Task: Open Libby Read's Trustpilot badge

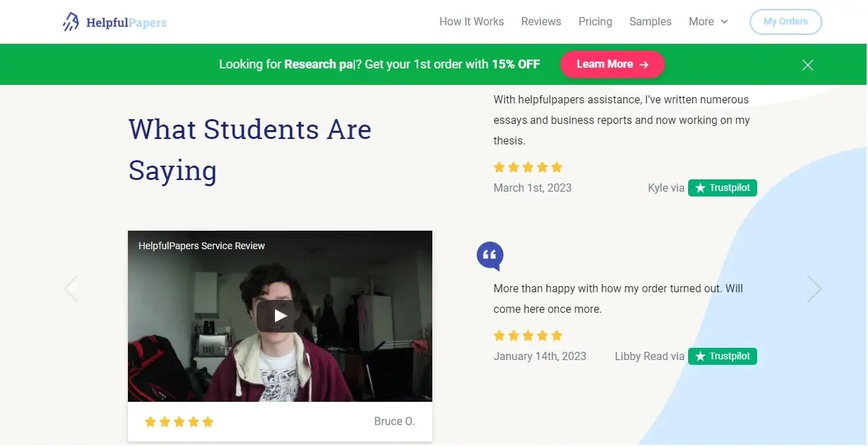Action: point(722,356)
